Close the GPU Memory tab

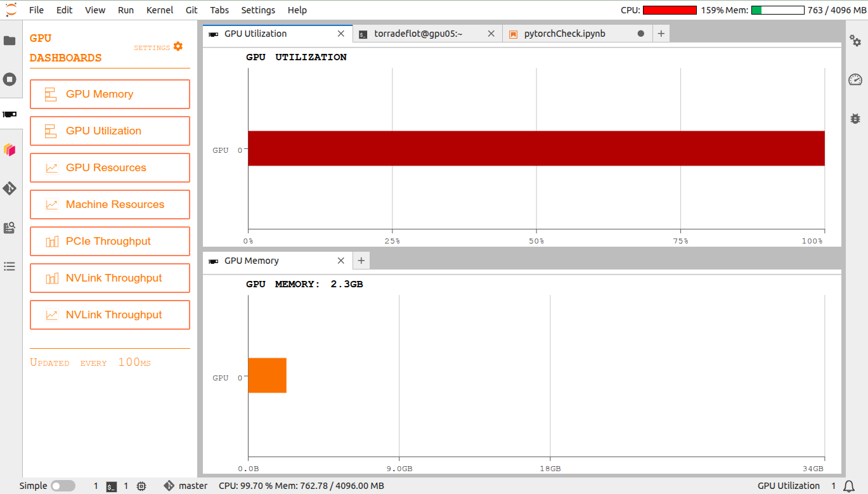[x=341, y=261]
